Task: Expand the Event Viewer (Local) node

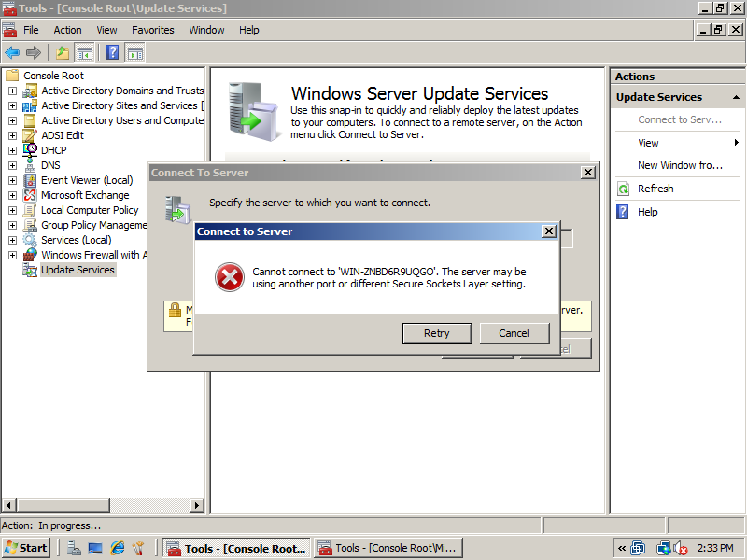Action: pyautogui.click(x=12, y=180)
